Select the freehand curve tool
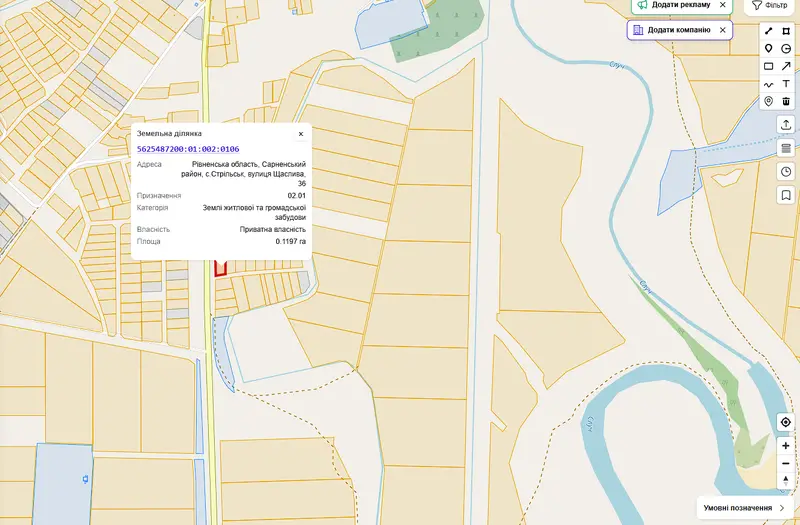The width and height of the screenshot is (800, 525). [768, 84]
